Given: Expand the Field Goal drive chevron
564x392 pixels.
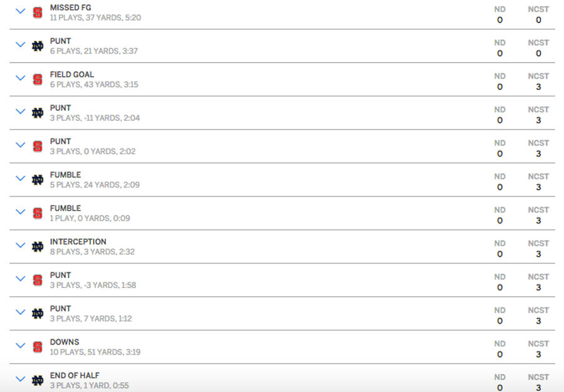Looking at the screenshot, I should point(21,78).
